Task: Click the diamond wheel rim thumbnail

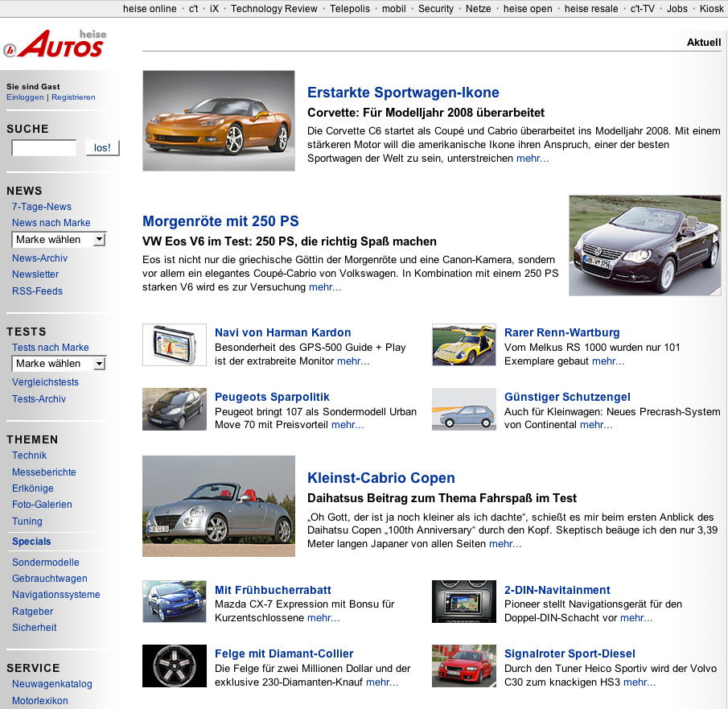Action: tap(175, 666)
